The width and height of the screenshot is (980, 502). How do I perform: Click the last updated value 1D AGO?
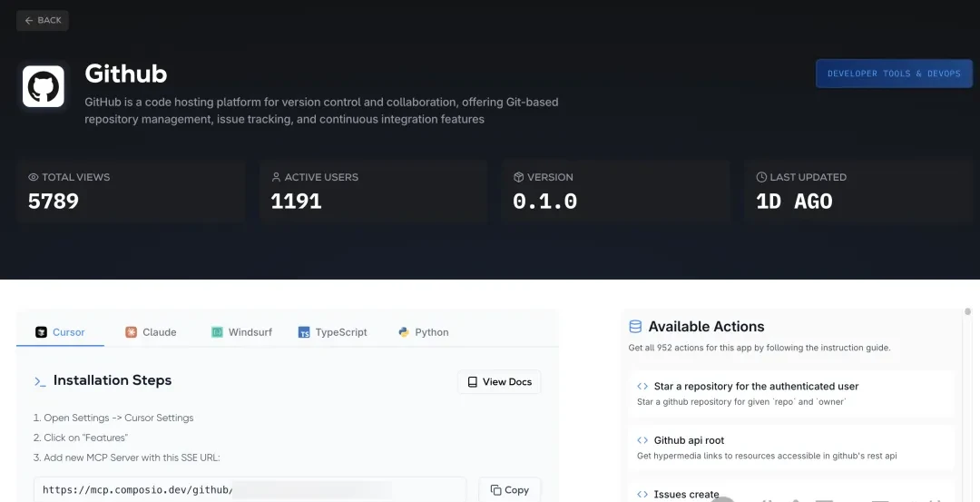click(794, 202)
